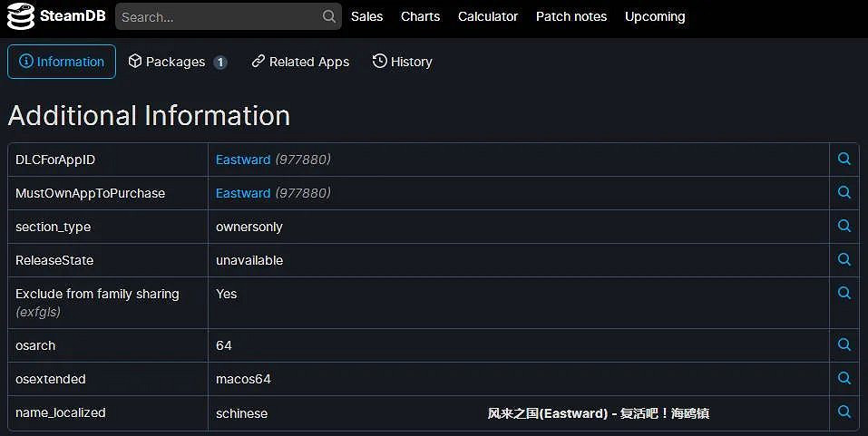Click the SteamDB logo icon
Viewport: 868px width, 436px height.
21,16
